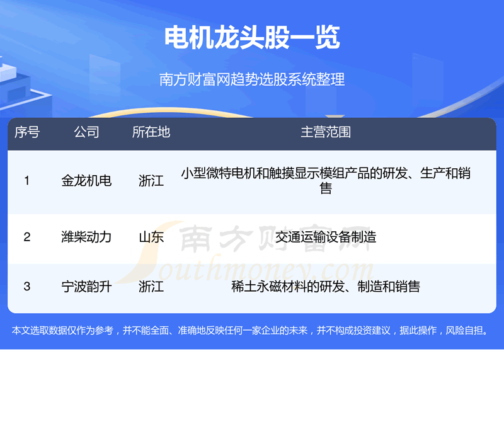Screen dimensions: 504x441
Task: Click the disclaimer text below the table
Action: click(252, 331)
